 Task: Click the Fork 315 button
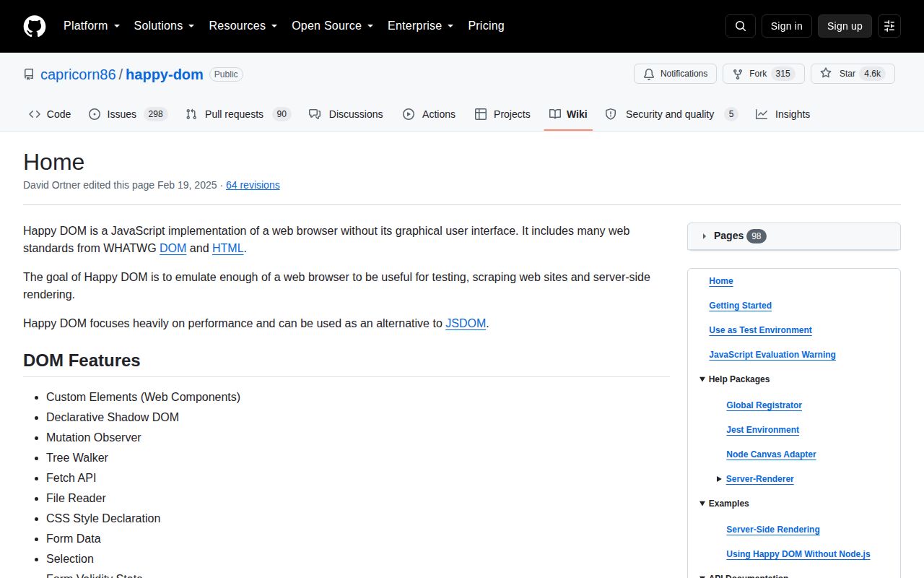click(x=764, y=74)
